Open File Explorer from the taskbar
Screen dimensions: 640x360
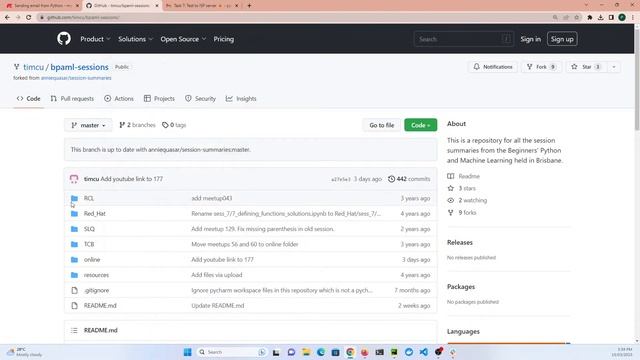(x=306, y=352)
